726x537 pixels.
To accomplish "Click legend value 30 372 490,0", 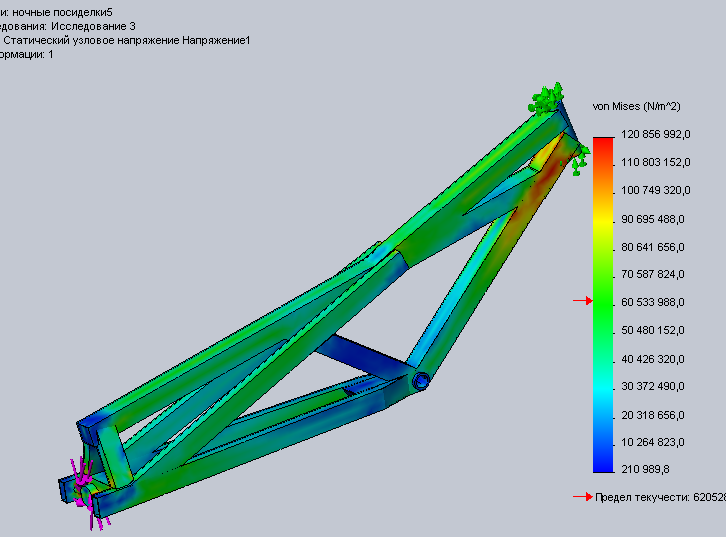I will coord(653,386).
